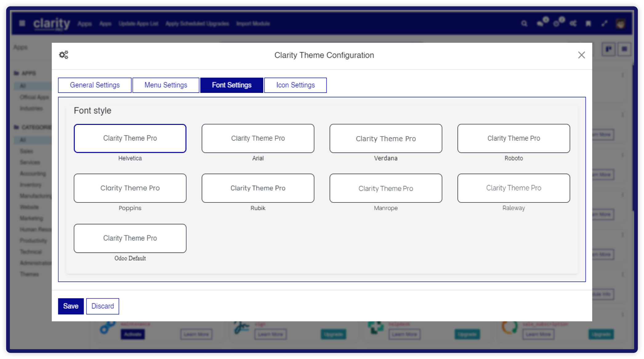644x359 pixels.
Task: Upgrade the helpdesk app
Action: click(467, 334)
